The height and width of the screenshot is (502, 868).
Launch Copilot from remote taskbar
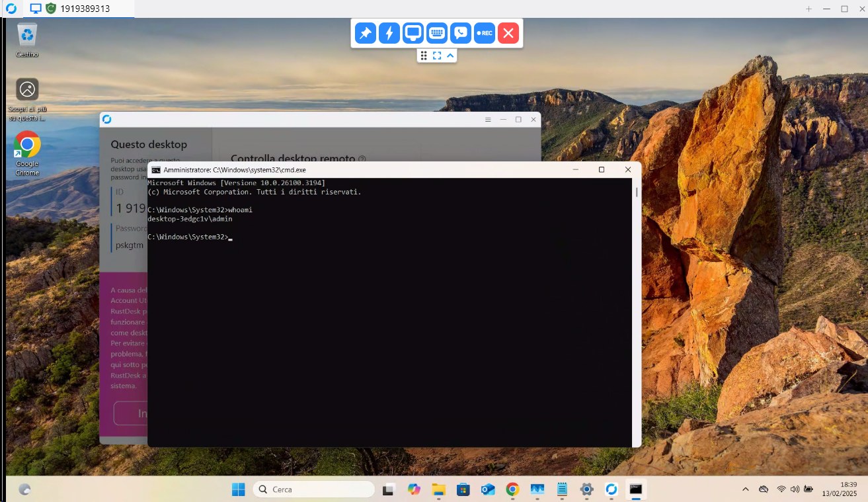[414, 489]
